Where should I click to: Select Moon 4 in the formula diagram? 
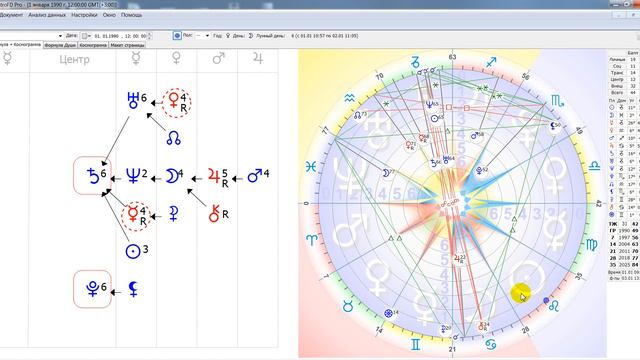coord(174,176)
